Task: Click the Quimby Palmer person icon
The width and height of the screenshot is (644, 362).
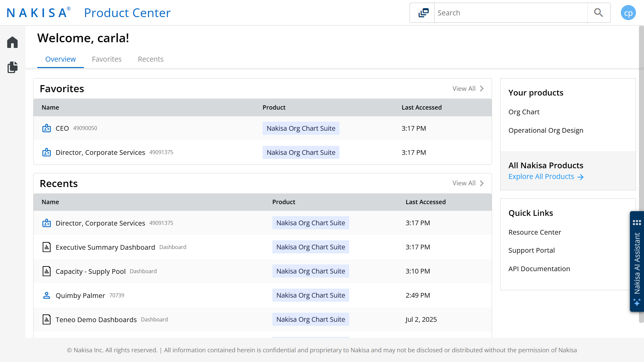Action: tap(47, 296)
